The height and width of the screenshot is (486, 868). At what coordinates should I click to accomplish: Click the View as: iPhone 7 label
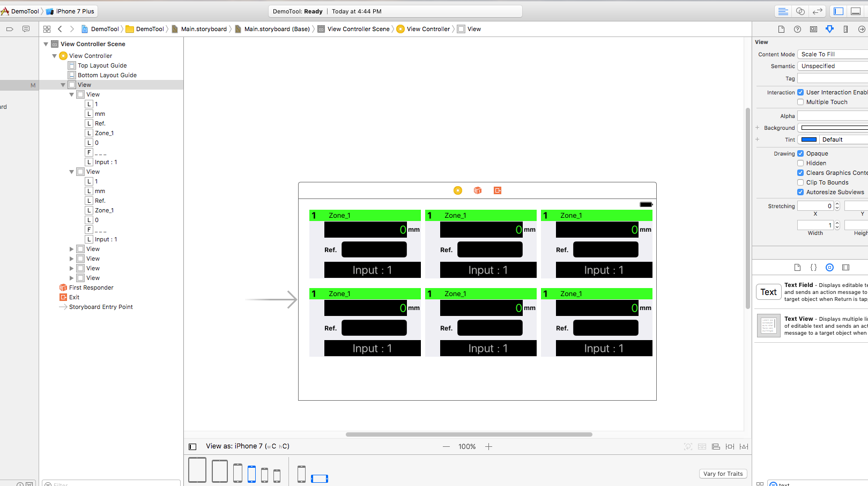pos(248,446)
